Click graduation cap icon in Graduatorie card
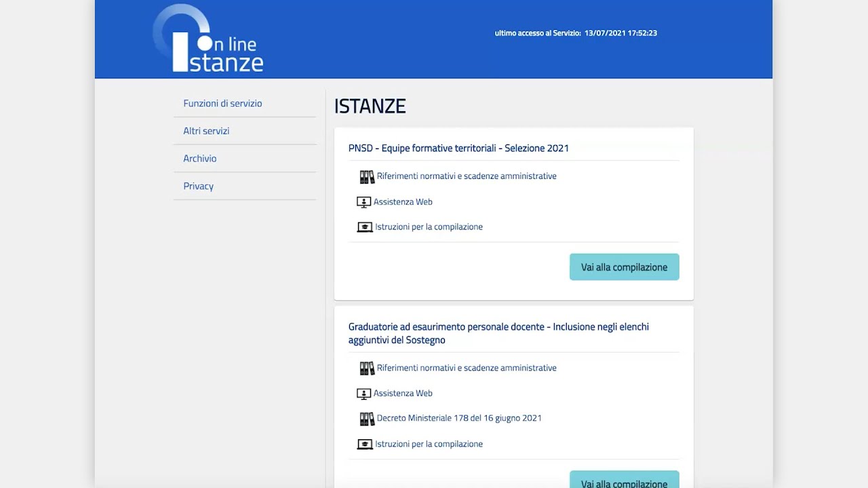Image resolution: width=868 pixels, height=488 pixels. (365, 445)
